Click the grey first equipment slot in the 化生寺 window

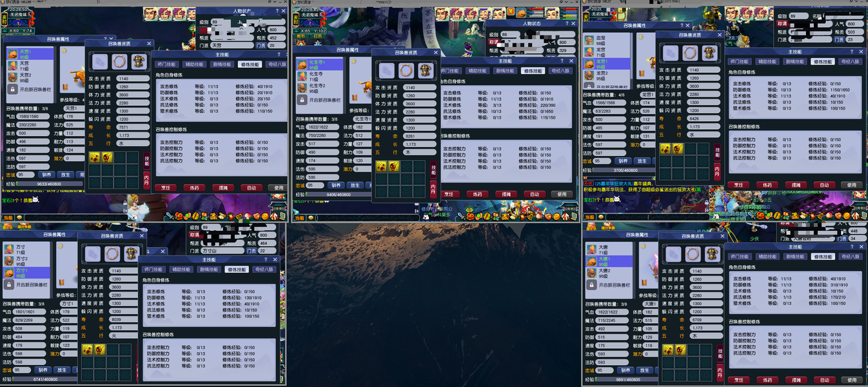point(386,70)
